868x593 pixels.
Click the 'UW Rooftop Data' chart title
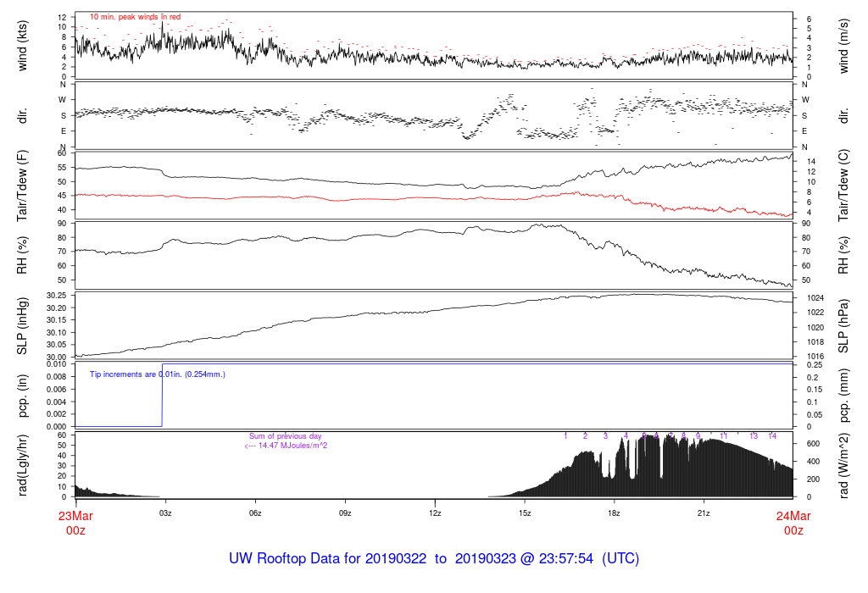click(434, 559)
